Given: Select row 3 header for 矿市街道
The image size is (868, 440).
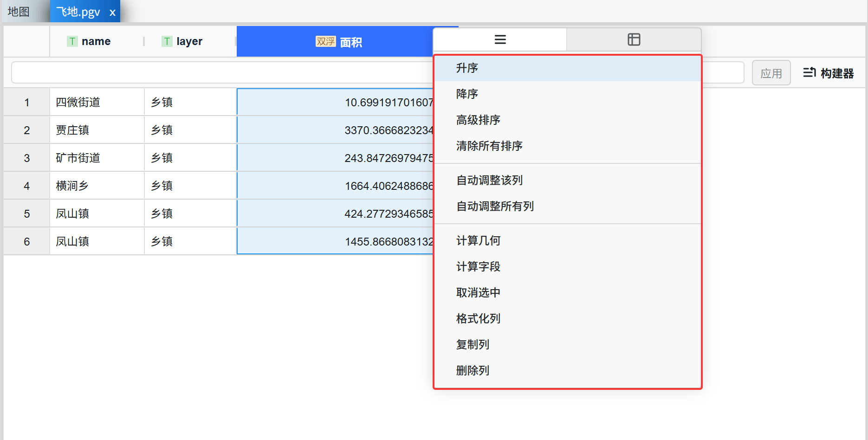Looking at the screenshot, I should 27,158.
